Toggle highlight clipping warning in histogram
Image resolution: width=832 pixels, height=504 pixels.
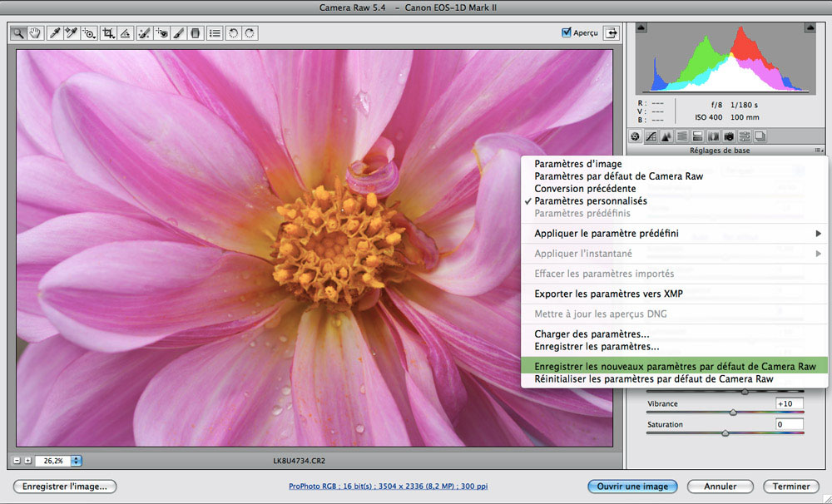pos(810,27)
